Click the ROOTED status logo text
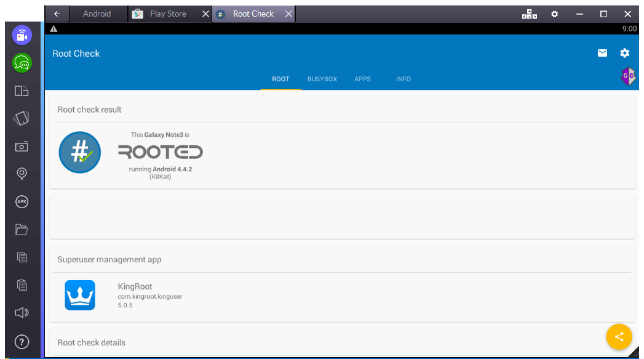The width and height of the screenshot is (644, 359). tap(160, 152)
